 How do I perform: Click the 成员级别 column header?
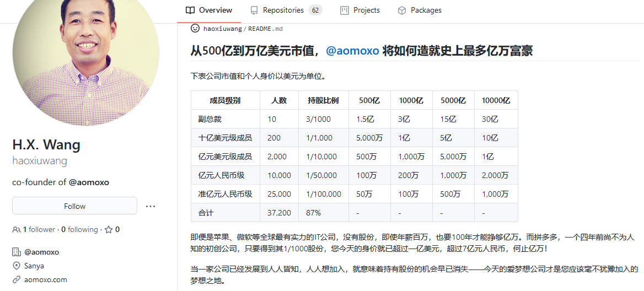click(225, 100)
